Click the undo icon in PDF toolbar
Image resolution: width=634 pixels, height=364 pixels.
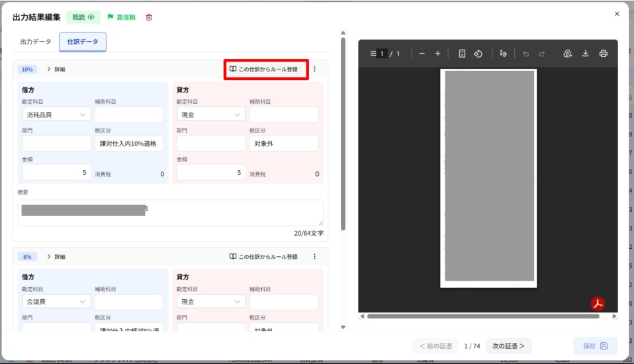pyautogui.click(x=525, y=54)
